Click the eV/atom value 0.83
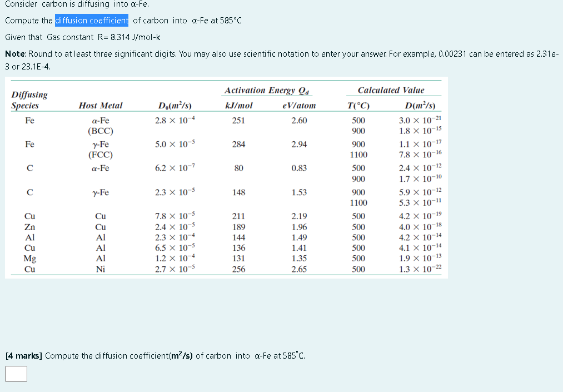This screenshot has height=392, width=563. 299,168
